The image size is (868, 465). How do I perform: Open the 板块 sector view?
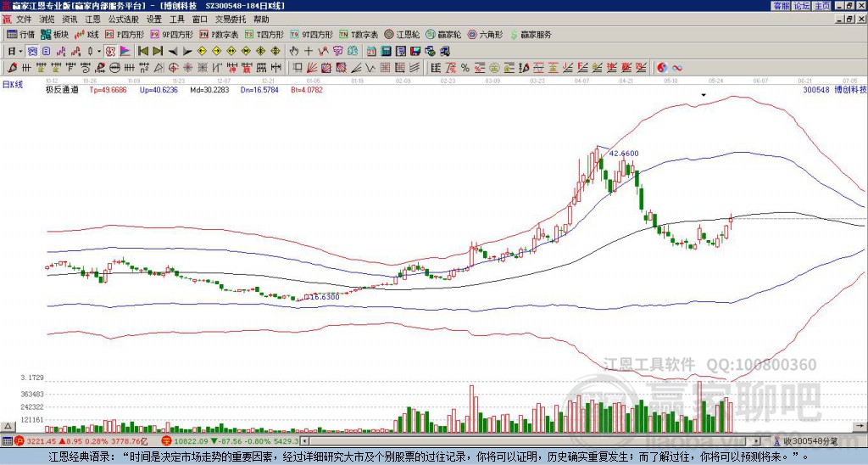click(x=55, y=34)
